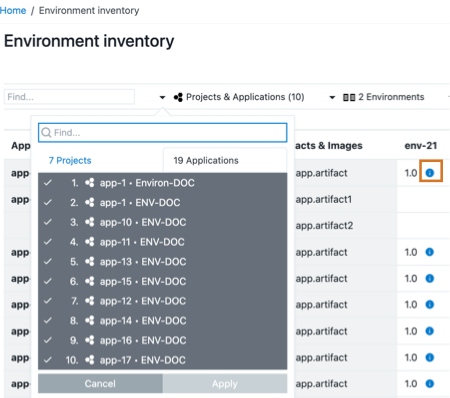Screen dimensions: 450x398
Task: Click the env-21 column header
Action: [x=421, y=146]
